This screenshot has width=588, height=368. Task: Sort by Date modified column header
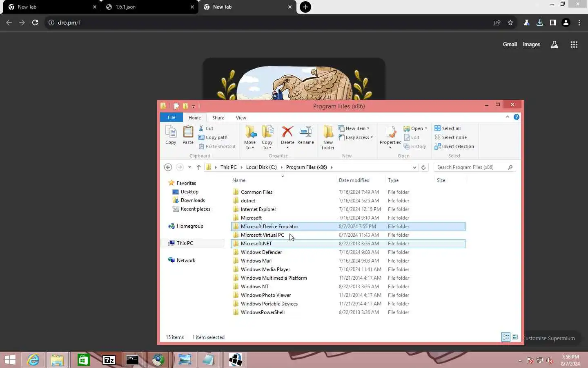click(360, 180)
